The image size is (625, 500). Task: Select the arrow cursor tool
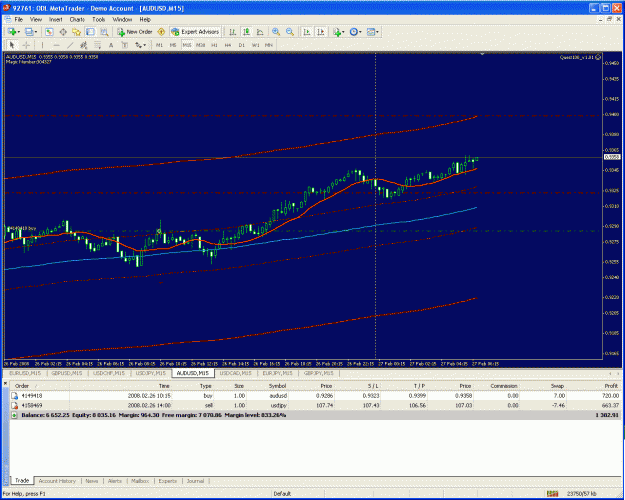(x=12, y=45)
